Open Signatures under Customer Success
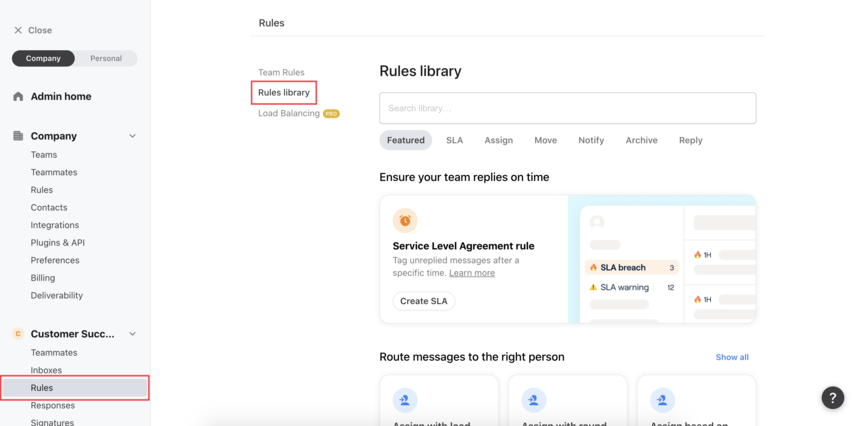This screenshot has width=860, height=426. coord(52,422)
